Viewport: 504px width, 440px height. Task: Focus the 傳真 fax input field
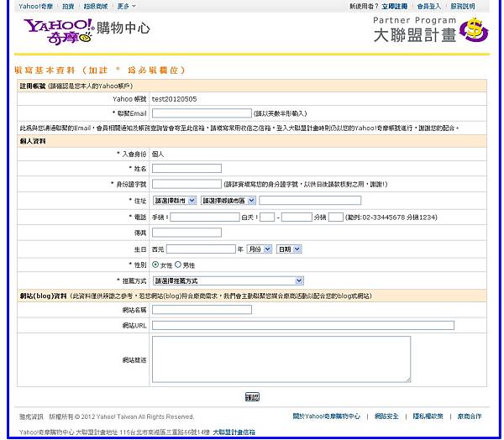coord(186,233)
